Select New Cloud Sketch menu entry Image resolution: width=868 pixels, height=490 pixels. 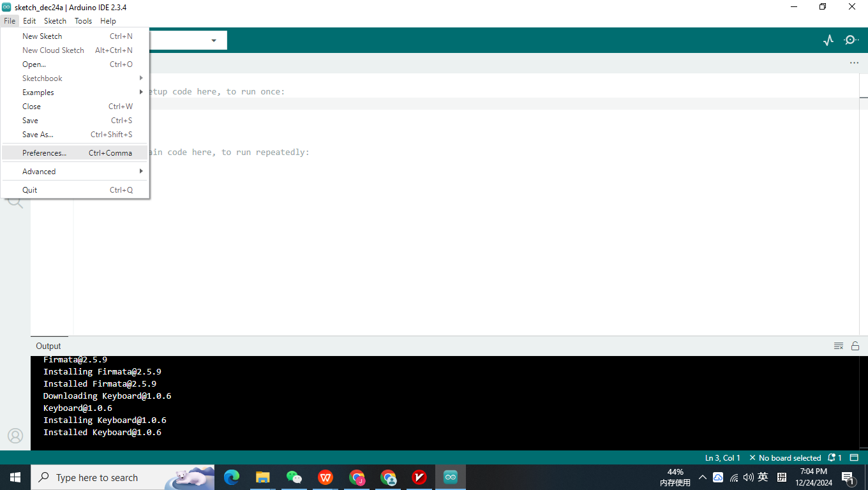[x=75, y=50]
